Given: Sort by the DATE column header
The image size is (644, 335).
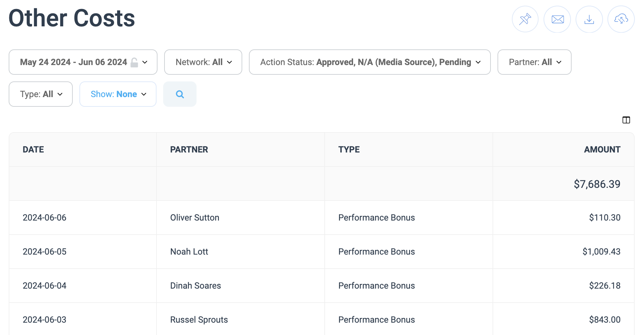Looking at the screenshot, I should [33, 149].
